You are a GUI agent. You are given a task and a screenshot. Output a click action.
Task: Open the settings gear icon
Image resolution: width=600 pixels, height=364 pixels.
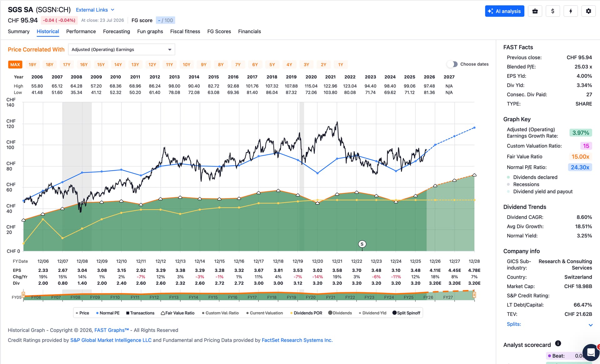(x=588, y=11)
